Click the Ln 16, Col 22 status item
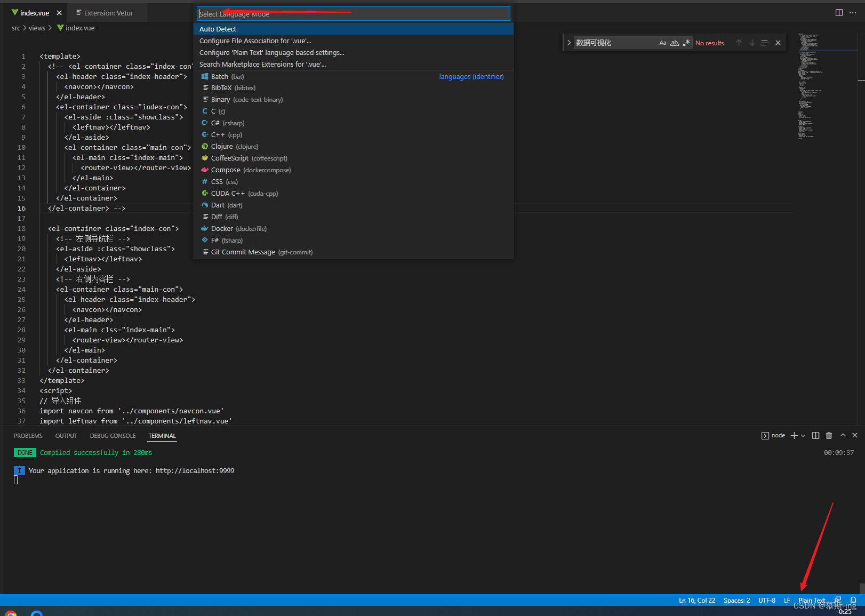Viewport: 865px width, 616px height. pyautogui.click(x=697, y=601)
